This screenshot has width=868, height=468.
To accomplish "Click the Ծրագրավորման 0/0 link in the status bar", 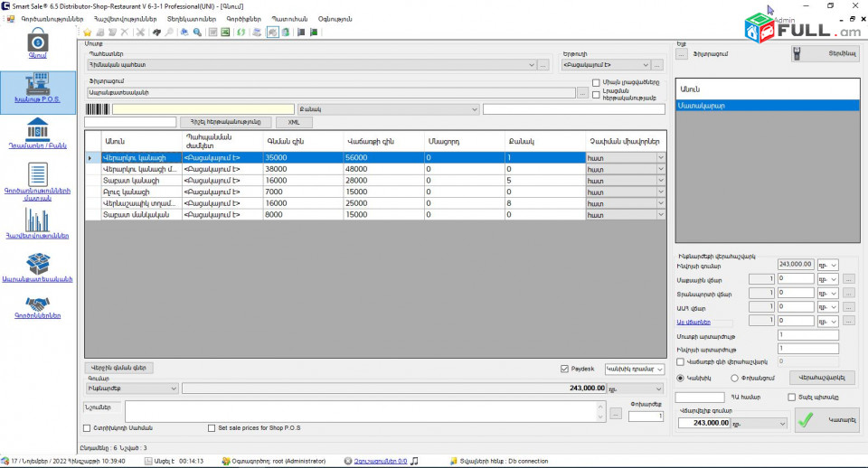I will coord(381,461).
